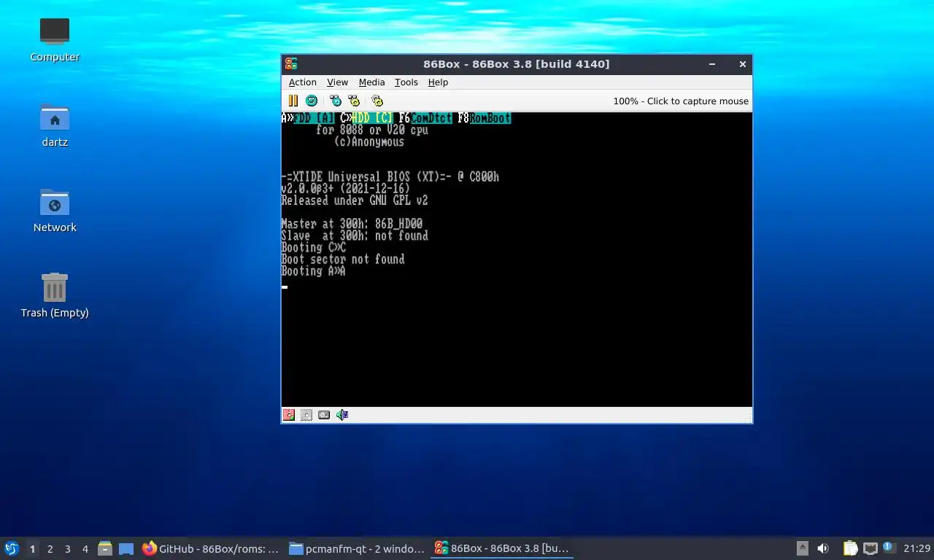934x560 pixels.
Task: Click the third status bar device icon
Action: (324, 415)
